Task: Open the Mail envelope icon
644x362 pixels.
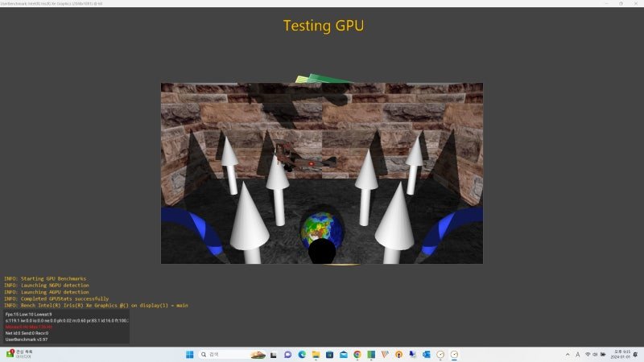Action: 344,355
